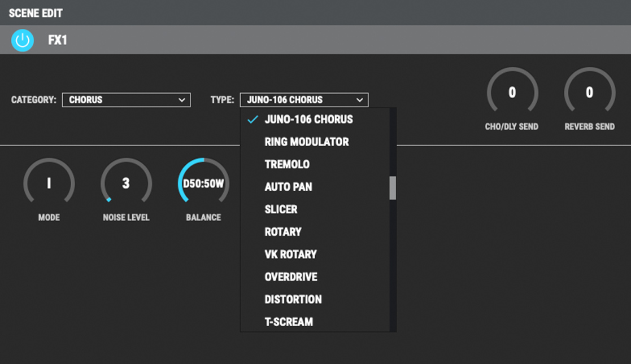
Task: Click the SCENE EDIT header text
Action: [x=36, y=14]
